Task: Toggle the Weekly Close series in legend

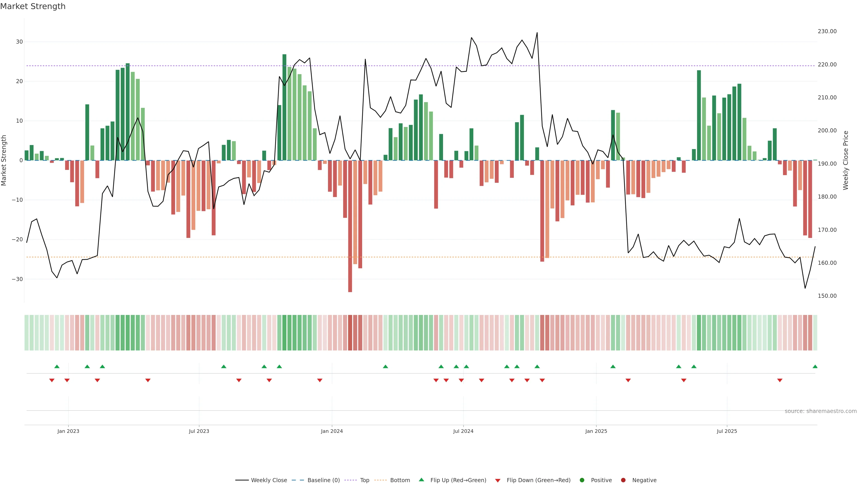Action: (x=269, y=480)
